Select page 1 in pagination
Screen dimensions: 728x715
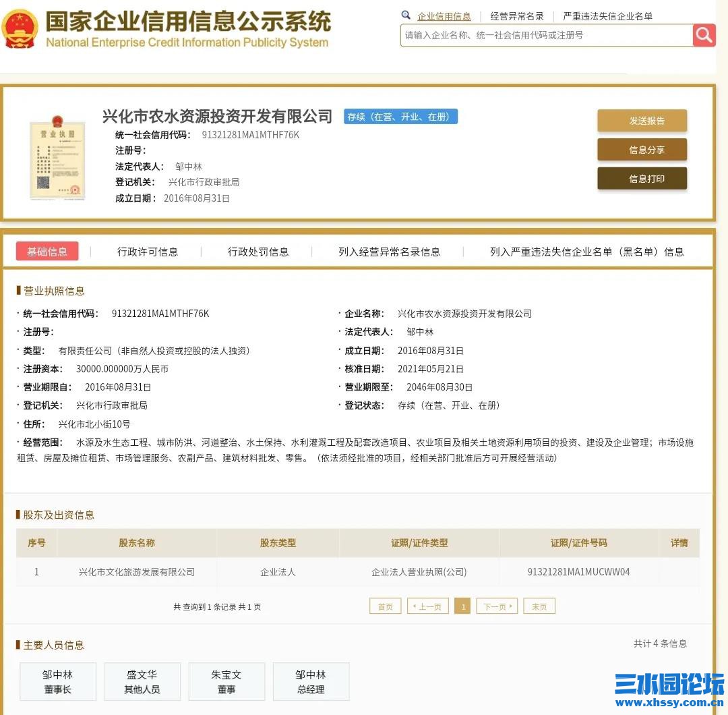pos(462,606)
